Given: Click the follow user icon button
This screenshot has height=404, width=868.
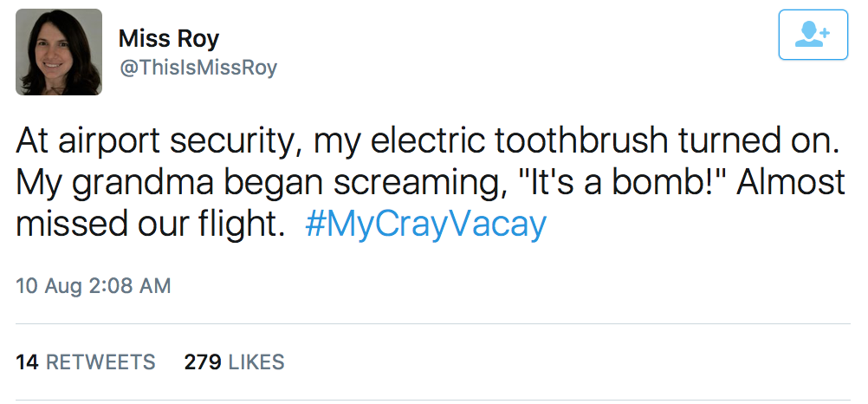Looking at the screenshot, I should tap(813, 35).
